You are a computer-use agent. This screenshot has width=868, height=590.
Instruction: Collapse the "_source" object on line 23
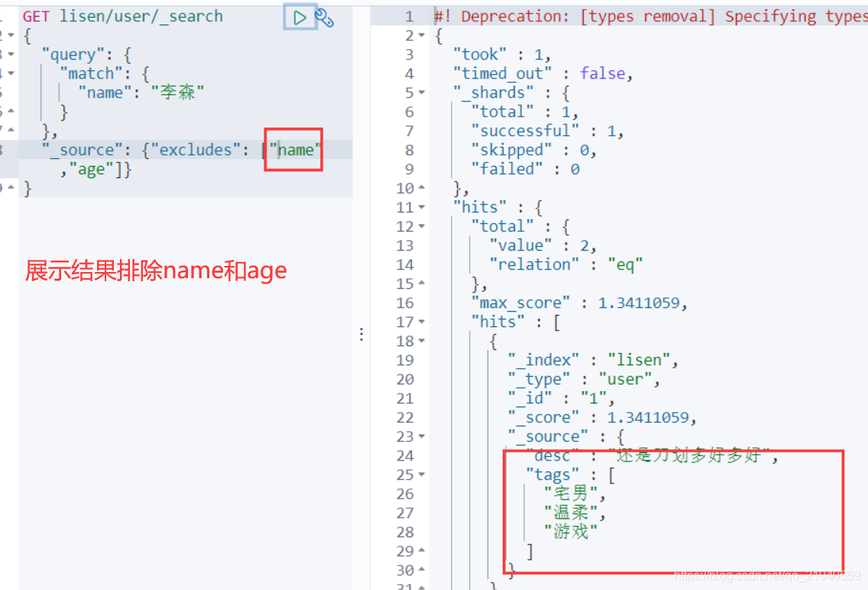[422, 436]
